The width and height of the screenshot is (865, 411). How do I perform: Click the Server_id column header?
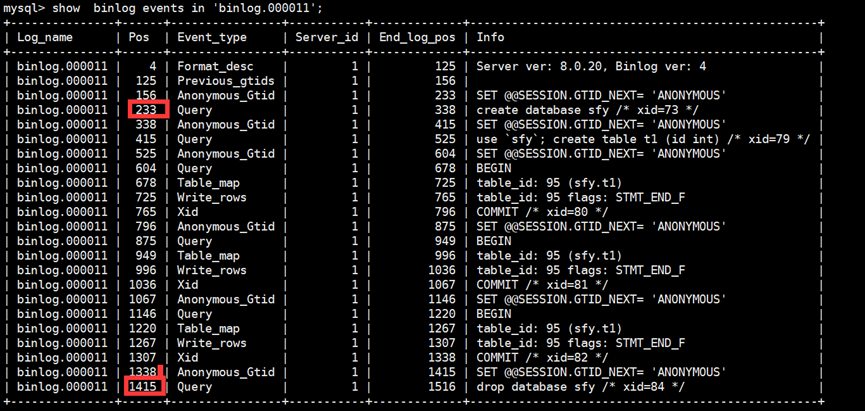pyautogui.click(x=327, y=38)
